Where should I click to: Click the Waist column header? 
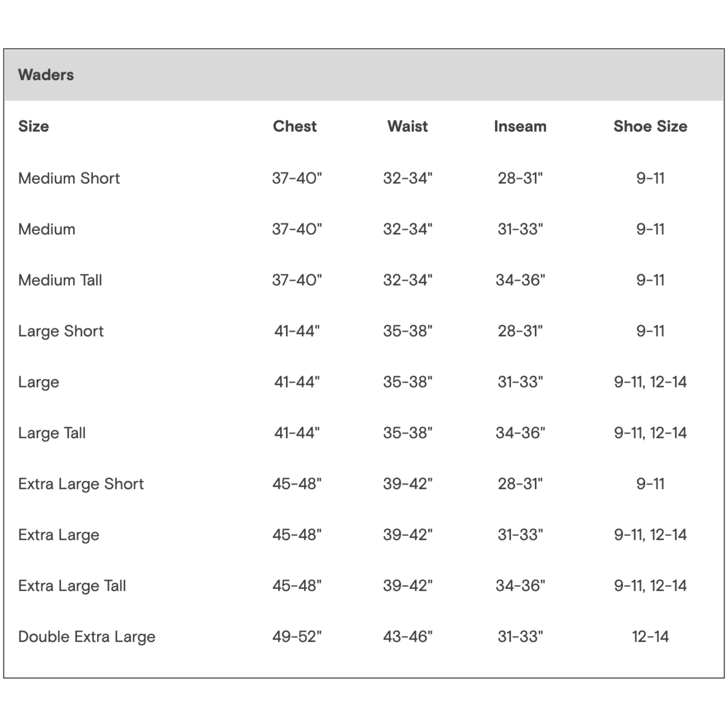tap(407, 126)
